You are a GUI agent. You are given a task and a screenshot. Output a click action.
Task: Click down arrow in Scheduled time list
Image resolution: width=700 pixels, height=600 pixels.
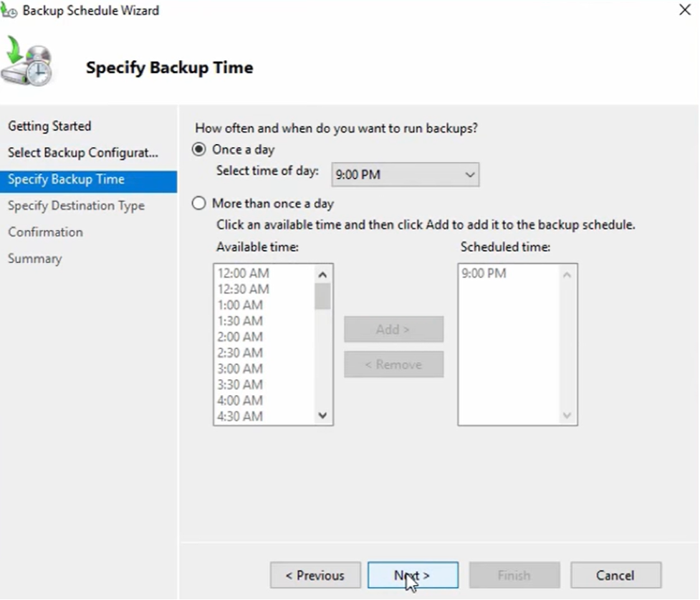567,415
